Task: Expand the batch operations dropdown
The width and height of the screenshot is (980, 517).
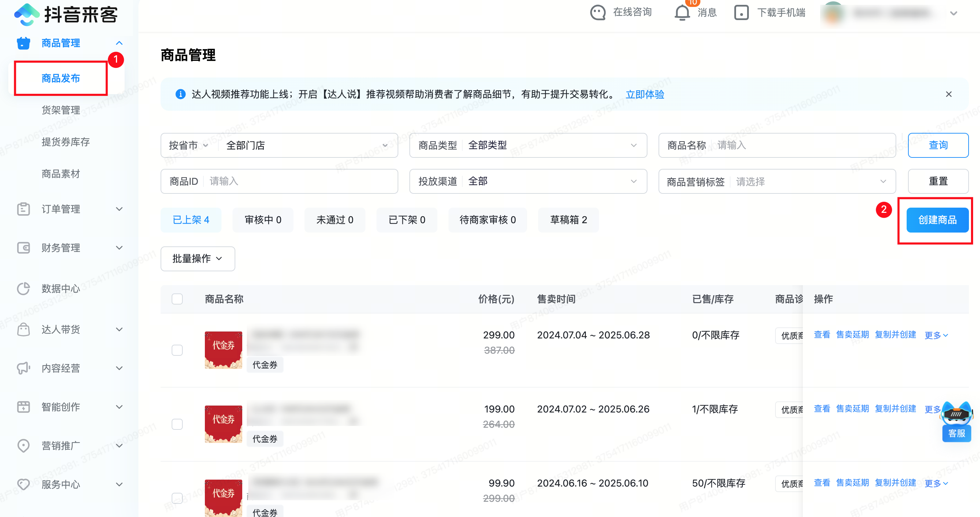Action: pos(198,259)
